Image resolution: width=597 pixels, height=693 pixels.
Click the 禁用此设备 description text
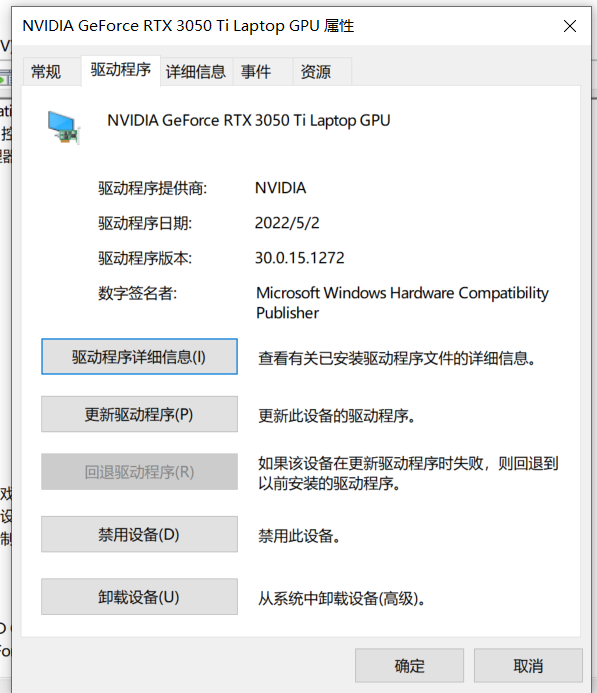point(299,536)
